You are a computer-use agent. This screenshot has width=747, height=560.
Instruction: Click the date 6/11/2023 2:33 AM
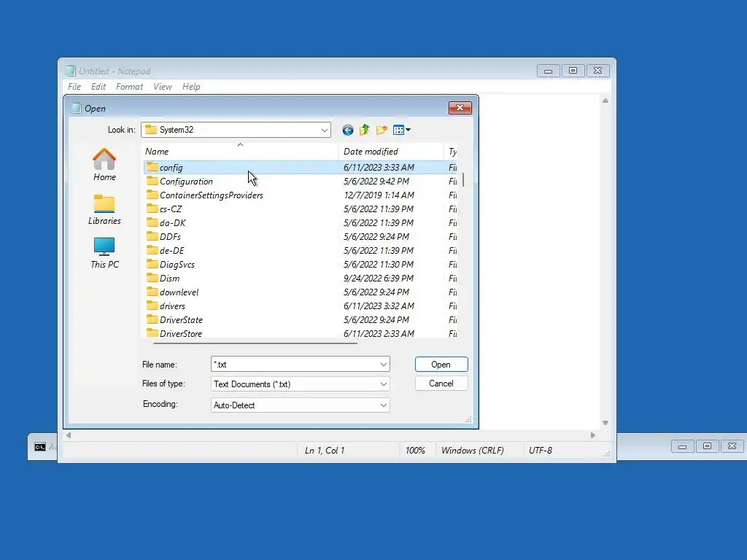click(x=379, y=333)
